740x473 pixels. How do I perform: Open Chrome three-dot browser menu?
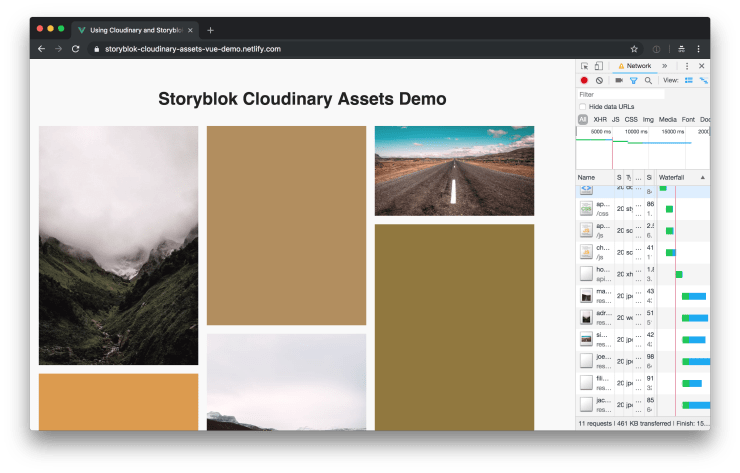tap(698, 48)
